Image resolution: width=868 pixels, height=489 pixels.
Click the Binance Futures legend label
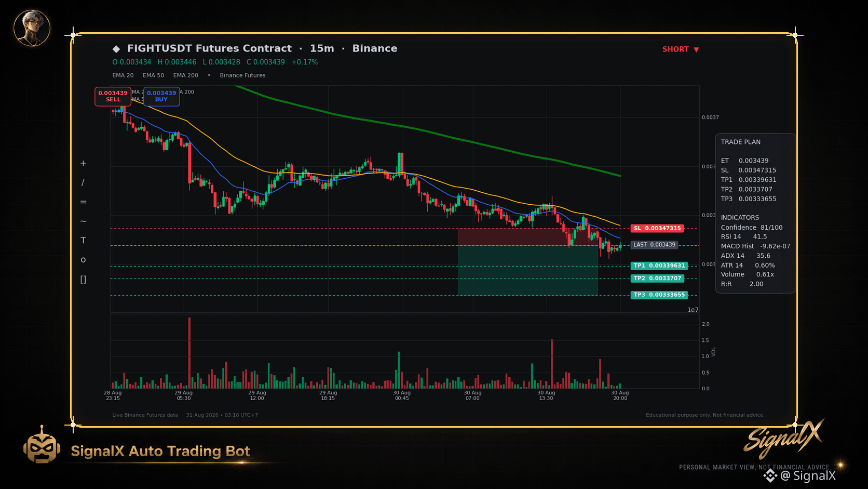point(242,75)
